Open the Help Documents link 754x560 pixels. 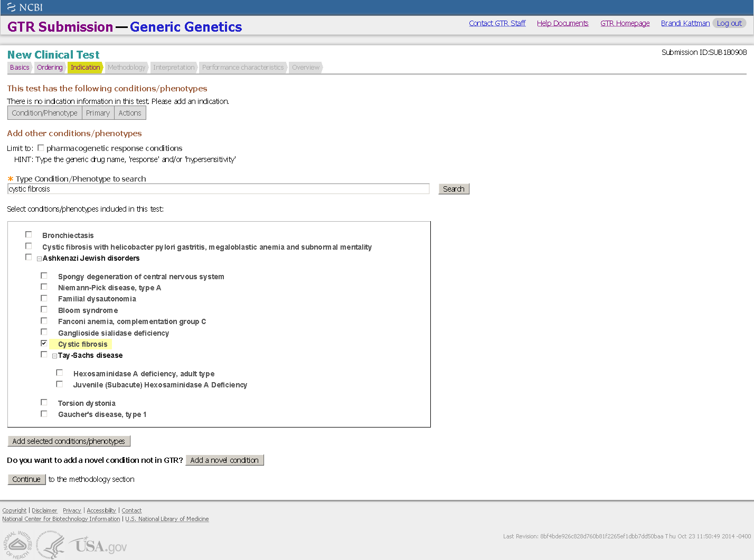point(562,23)
